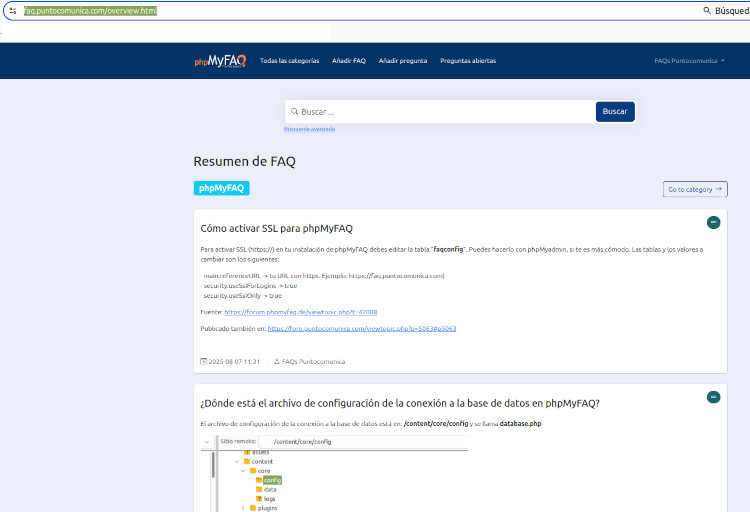750x512 pixels.
Task: Focus the Buscar search input field
Action: point(440,112)
